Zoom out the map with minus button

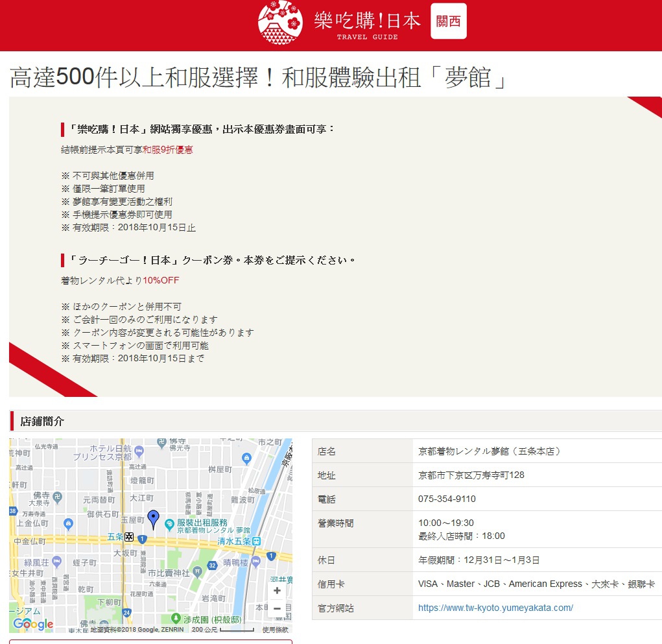point(277,608)
